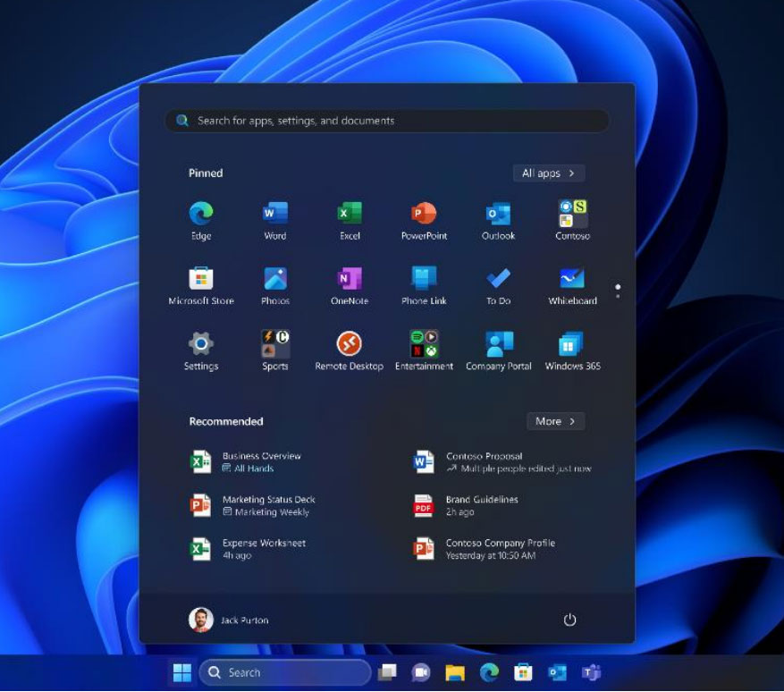The width and height of the screenshot is (784, 692).
Task: Click the Start menu search field
Action: (387, 121)
